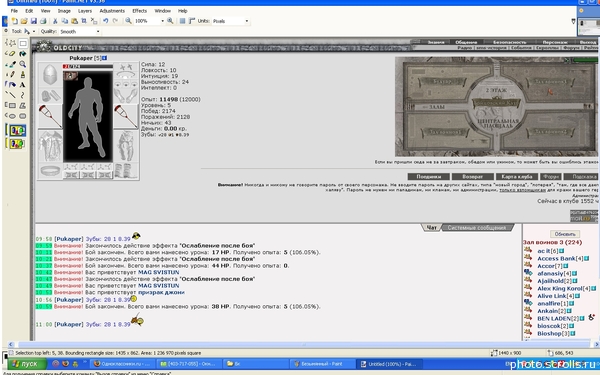
Task: Toggle the rulers icon before Units
Action: 192,21
